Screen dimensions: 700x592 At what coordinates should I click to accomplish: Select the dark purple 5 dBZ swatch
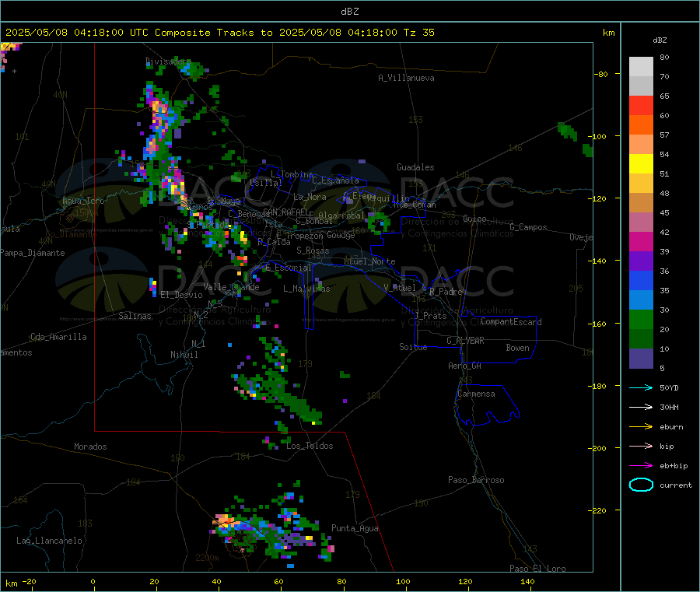point(641,359)
